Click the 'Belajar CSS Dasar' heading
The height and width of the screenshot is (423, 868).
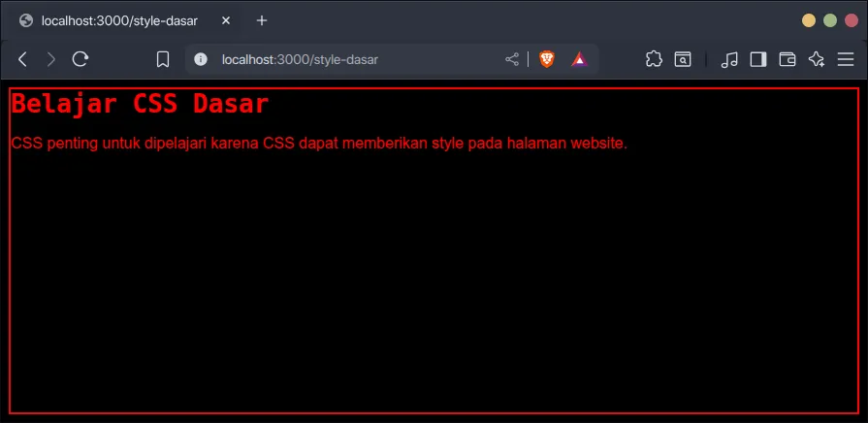140,104
